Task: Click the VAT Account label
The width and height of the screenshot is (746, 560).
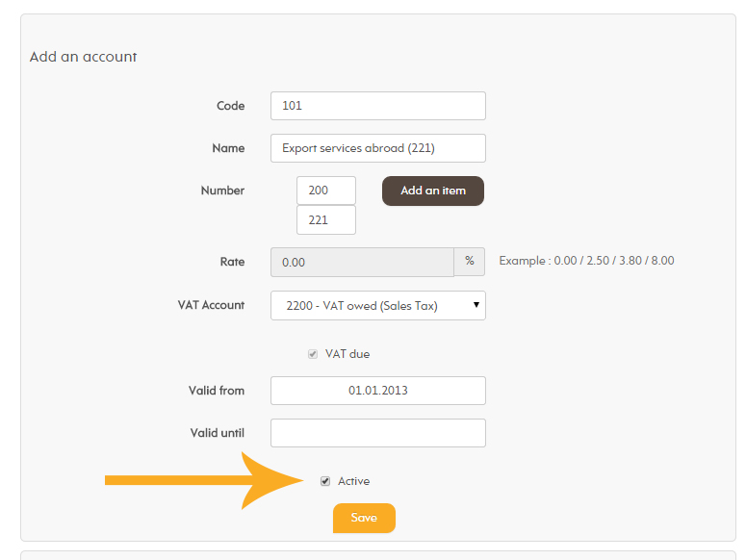Action: point(211,305)
